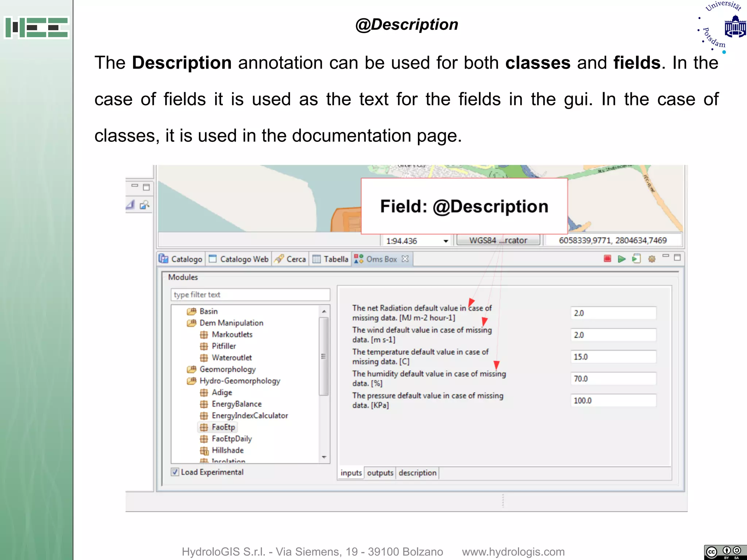Click the humidity default value 70.0 field

[614, 379]
